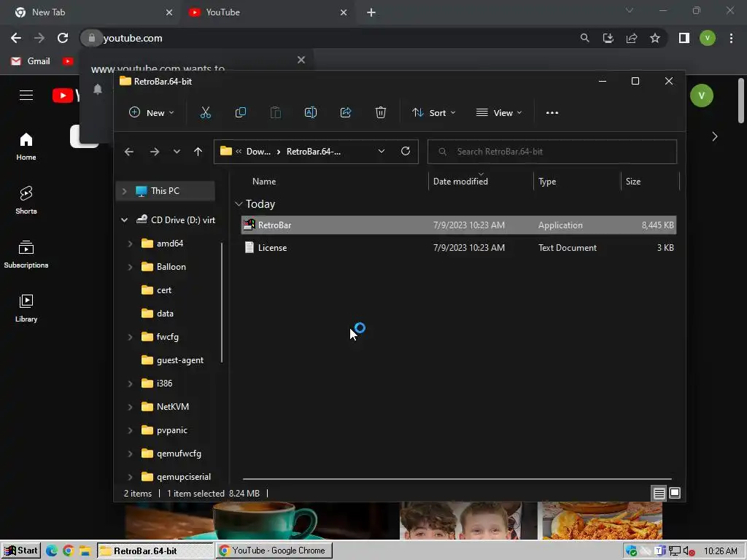Open the Sort dropdown
Screen dimensions: 747x560
[x=433, y=113]
